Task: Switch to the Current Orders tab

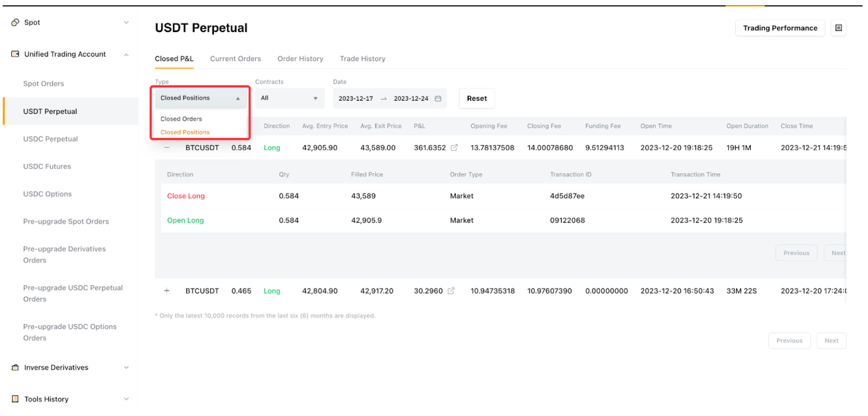Action: coord(235,59)
